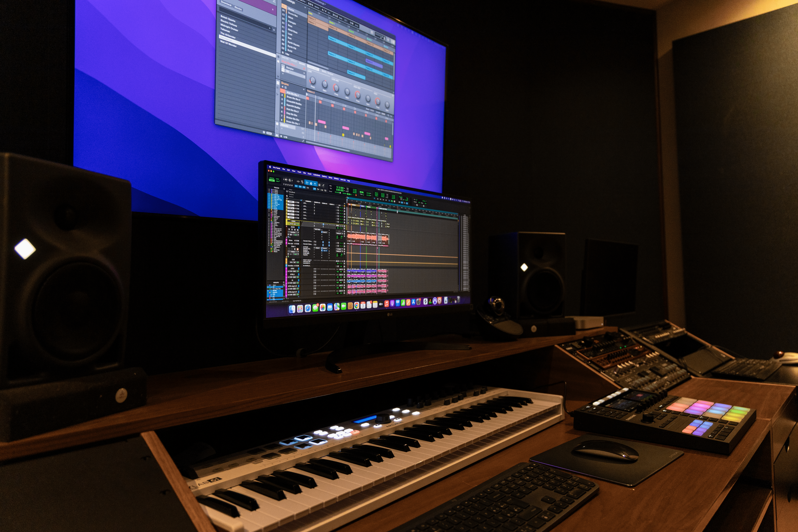Open Maschine group list dropdown arrow
Viewport: 798px width, 532px height.
click(x=305, y=7)
